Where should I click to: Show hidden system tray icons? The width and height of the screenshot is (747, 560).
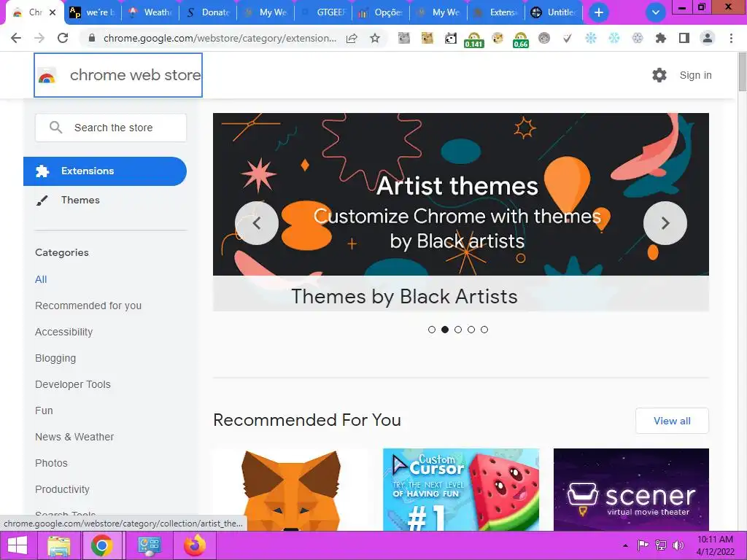coord(625,545)
